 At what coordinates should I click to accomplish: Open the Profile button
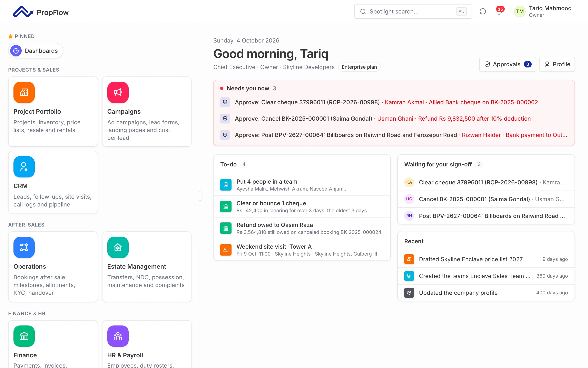click(x=557, y=64)
